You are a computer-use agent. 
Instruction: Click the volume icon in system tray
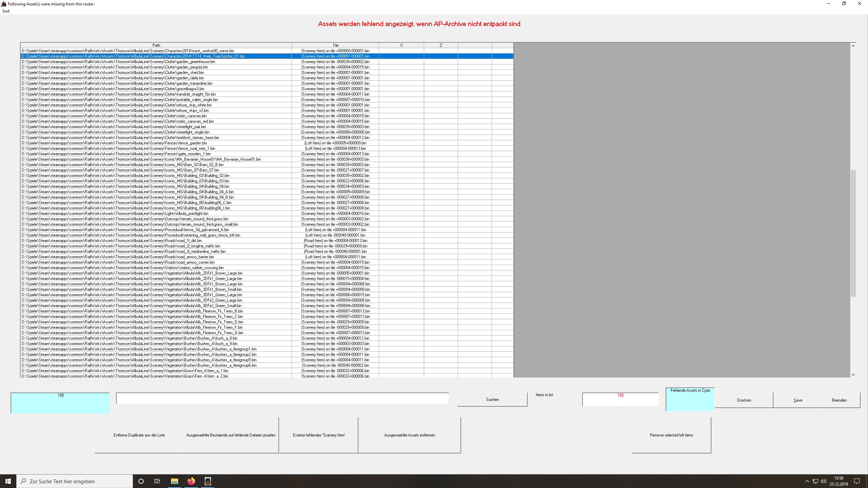[x=824, y=481]
